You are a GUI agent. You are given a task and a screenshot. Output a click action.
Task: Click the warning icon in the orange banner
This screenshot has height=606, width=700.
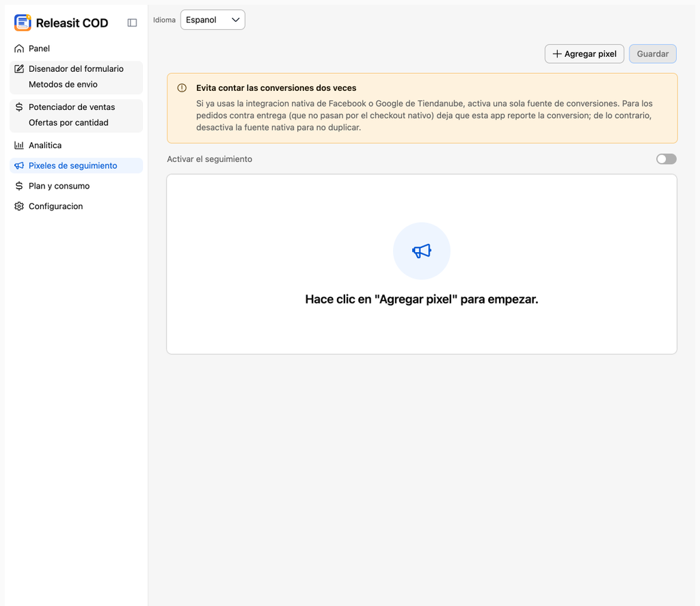coord(182,88)
